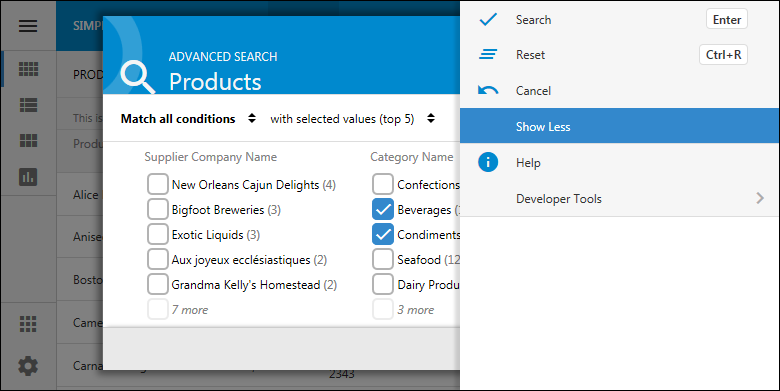This screenshot has width=780, height=391.
Task: Check the Dairy Products category checkbox
Action: [x=383, y=284]
